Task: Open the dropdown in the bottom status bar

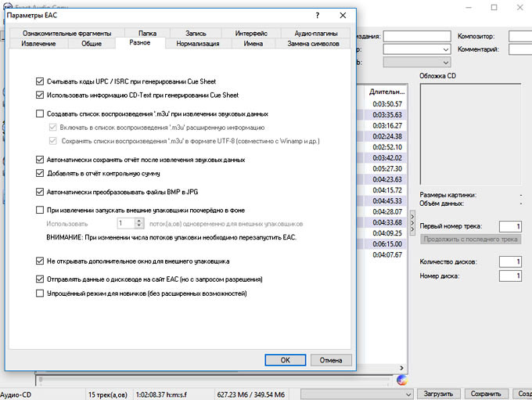Action: tap(406, 394)
